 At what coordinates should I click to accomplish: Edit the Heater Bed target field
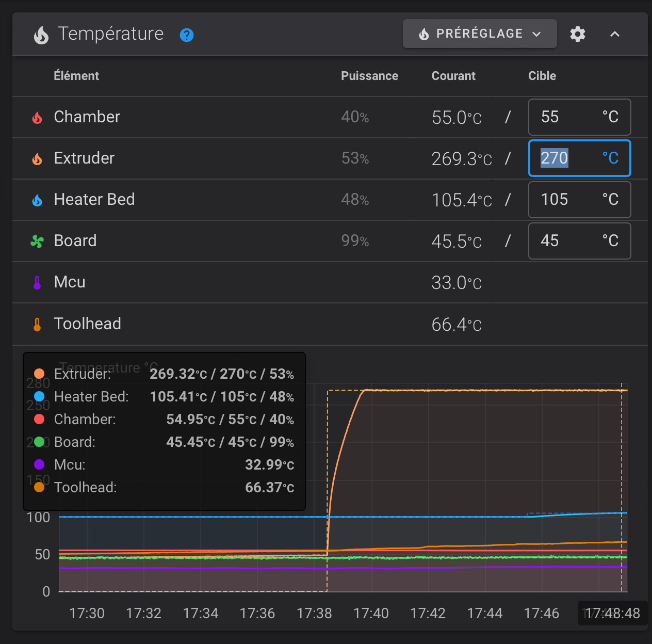tap(567, 200)
